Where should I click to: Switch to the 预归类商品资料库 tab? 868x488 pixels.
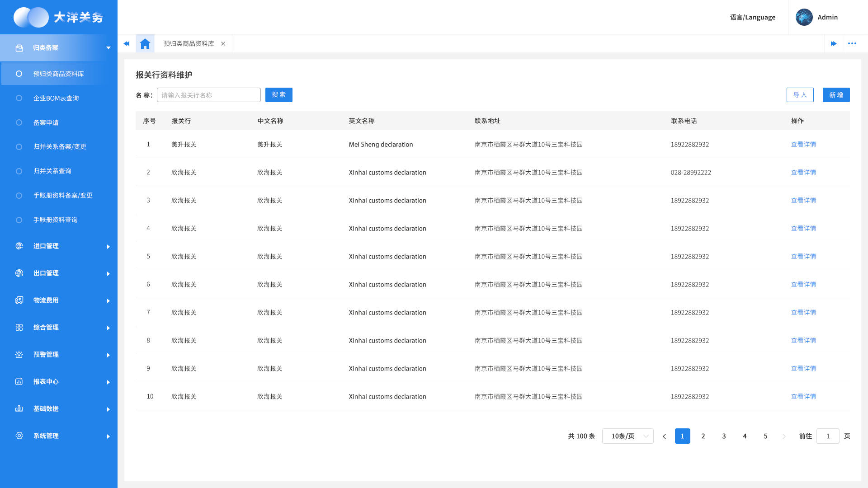tap(189, 44)
